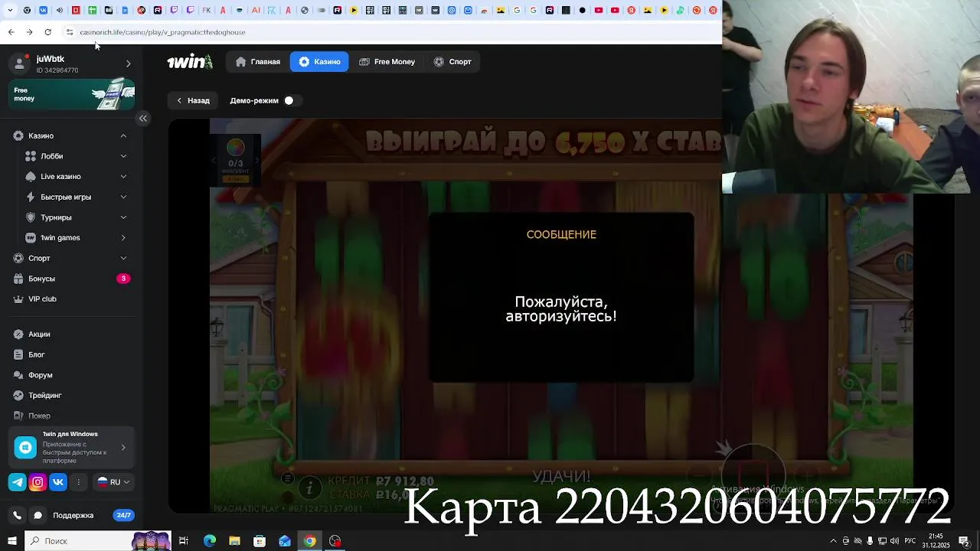Open the 0/3 missions widget in game
The height and width of the screenshot is (551, 980).
pyautogui.click(x=235, y=160)
